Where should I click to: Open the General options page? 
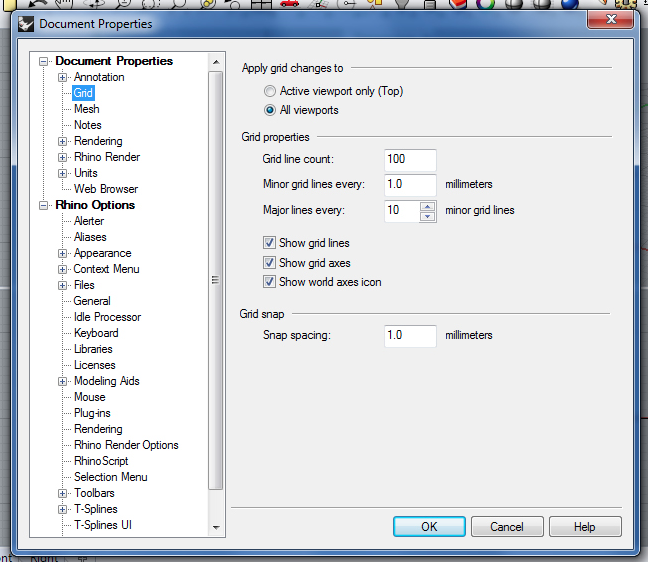tap(92, 301)
